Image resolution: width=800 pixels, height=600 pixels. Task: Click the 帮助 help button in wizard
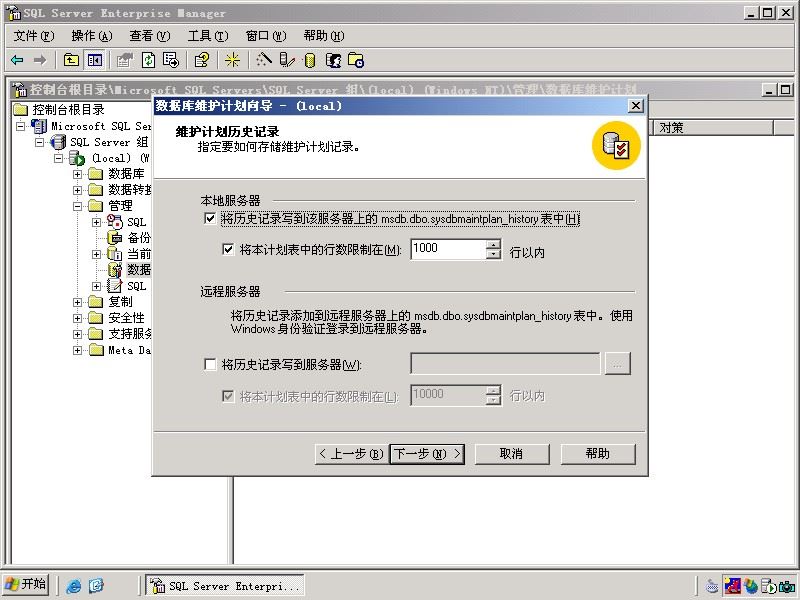(598, 454)
